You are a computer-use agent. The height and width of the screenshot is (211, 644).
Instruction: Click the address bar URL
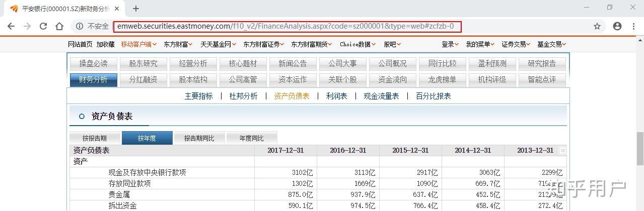(285, 26)
